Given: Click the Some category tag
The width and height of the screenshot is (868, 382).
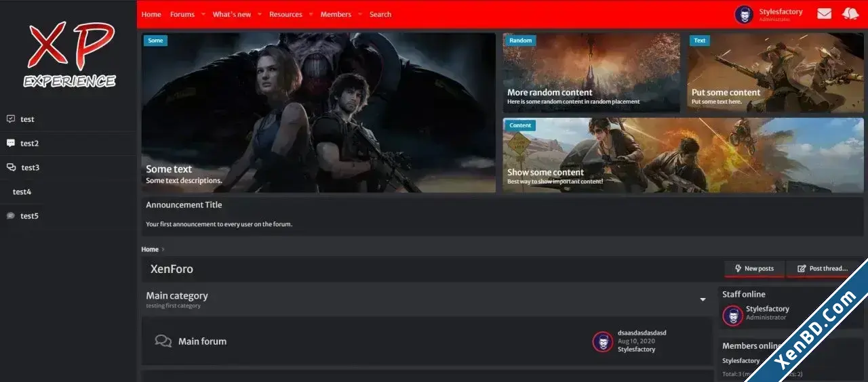Looking at the screenshot, I should tap(155, 41).
